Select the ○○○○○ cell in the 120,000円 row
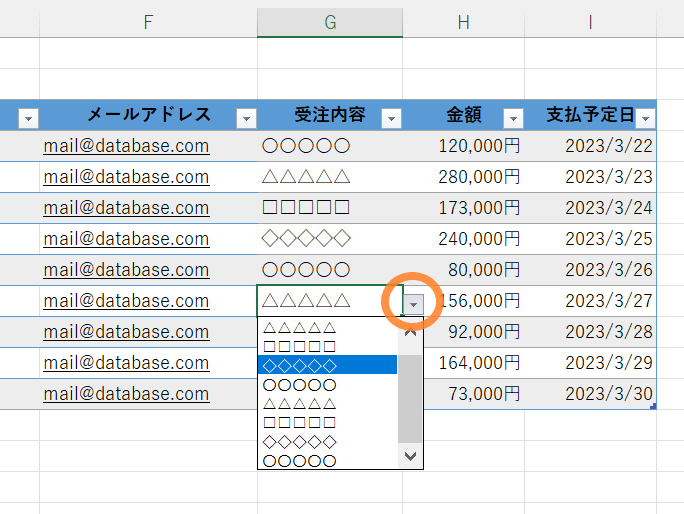The width and height of the screenshot is (684, 514). tap(330, 146)
